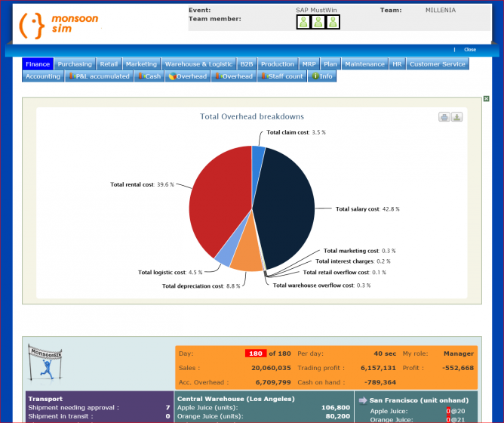
Task: Click the MonsoonSIM finish line runner image
Action: pos(45,362)
